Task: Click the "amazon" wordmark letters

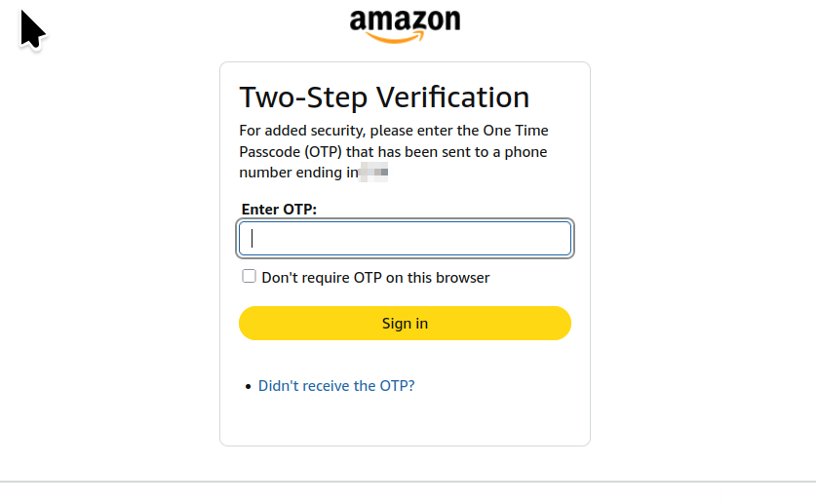Action: [x=405, y=20]
